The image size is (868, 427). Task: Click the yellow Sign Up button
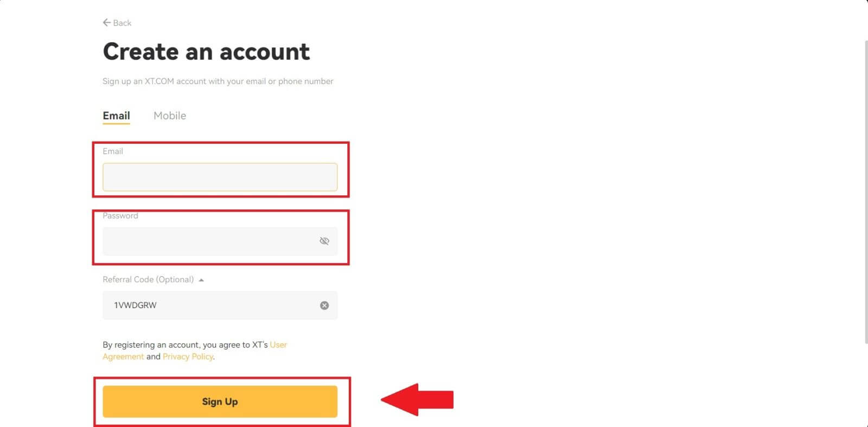point(220,401)
